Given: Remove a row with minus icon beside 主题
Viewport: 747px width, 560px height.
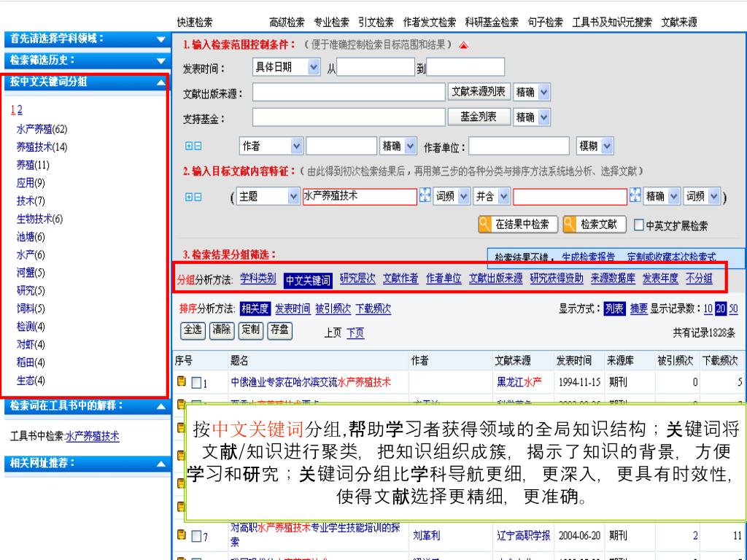Looking at the screenshot, I should click(198, 197).
